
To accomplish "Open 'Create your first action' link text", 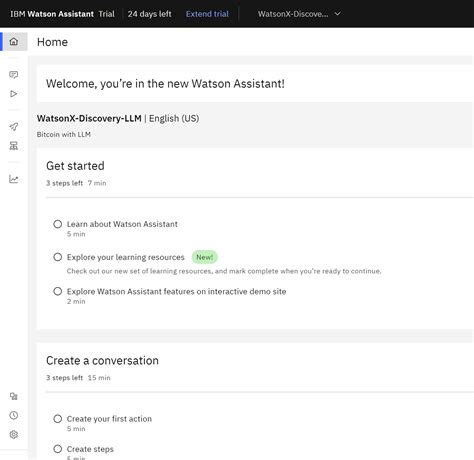I will click(109, 419).
